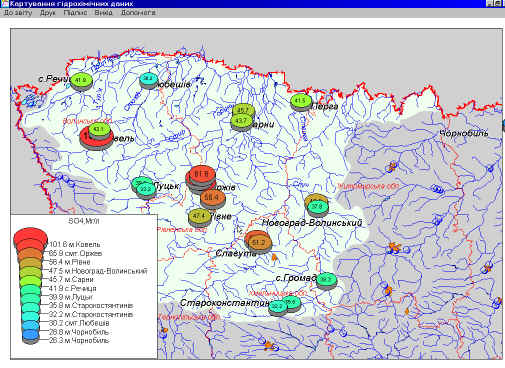The width and height of the screenshot is (505, 368).
Task: Click the green 41.5 marker near Перга
Action: 301,101
